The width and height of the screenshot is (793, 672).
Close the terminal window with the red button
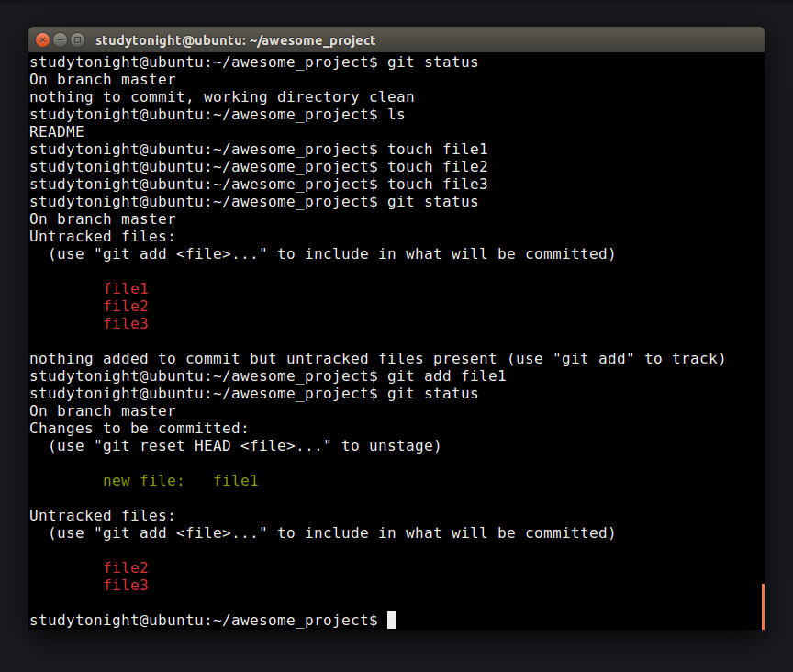coord(43,40)
